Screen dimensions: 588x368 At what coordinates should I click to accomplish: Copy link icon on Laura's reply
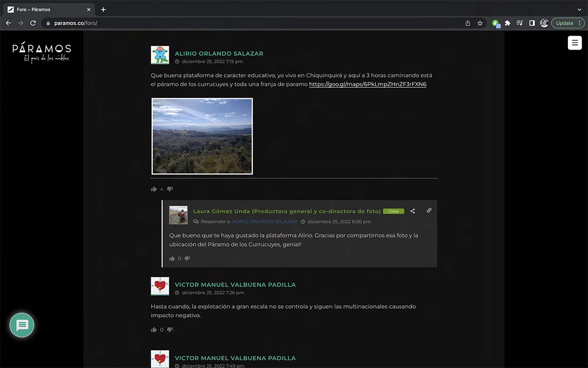pyautogui.click(x=429, y=211)
